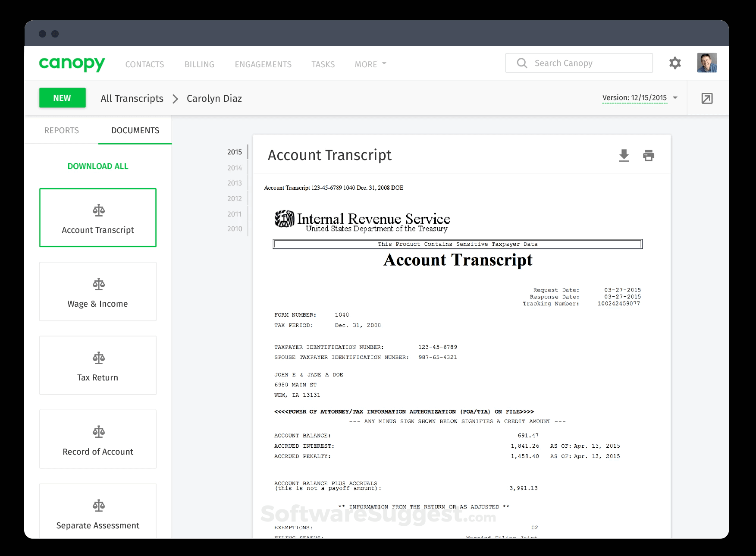The width and height of the screenshot is (756, 556).
Task: Select the 2013 transcript year
Action: coord(234,183)
